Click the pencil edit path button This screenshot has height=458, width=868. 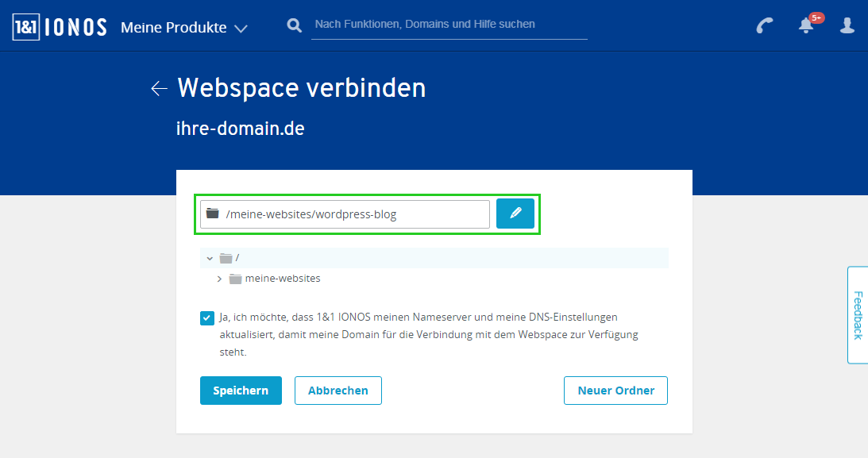(515, 214)
